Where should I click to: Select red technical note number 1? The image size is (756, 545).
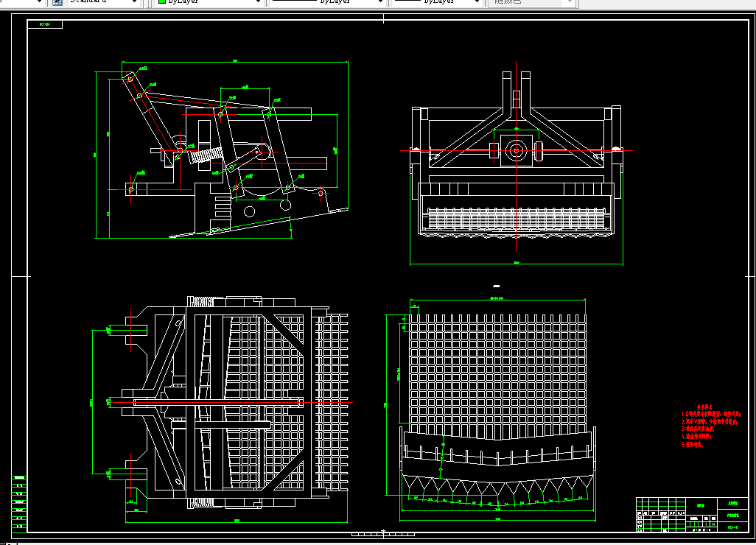tap(710, 415)
